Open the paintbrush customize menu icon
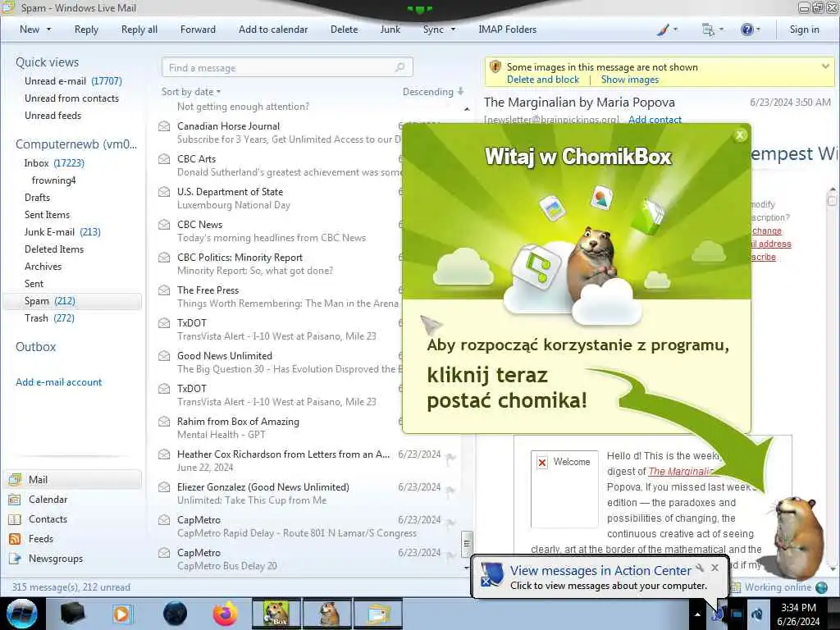 tap(666, 30)
